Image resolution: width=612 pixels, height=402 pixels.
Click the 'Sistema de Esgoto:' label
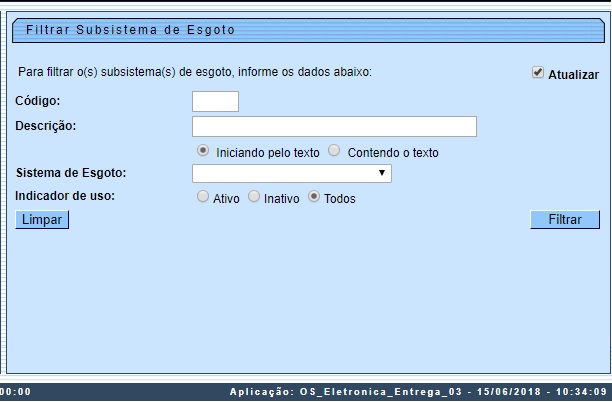click(x=71, y=173)
